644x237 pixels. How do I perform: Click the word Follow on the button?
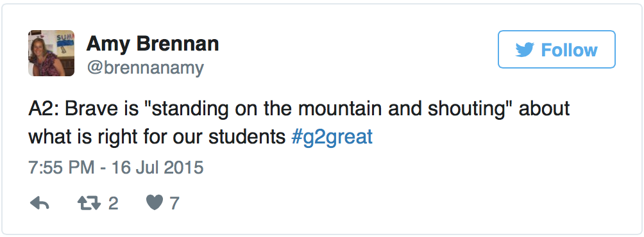coord(569,49)
